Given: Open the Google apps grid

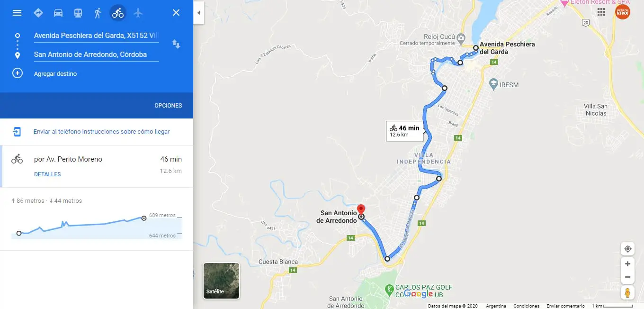Looking at the screenshot, I should pyautogui.click(x=602, y=12).
